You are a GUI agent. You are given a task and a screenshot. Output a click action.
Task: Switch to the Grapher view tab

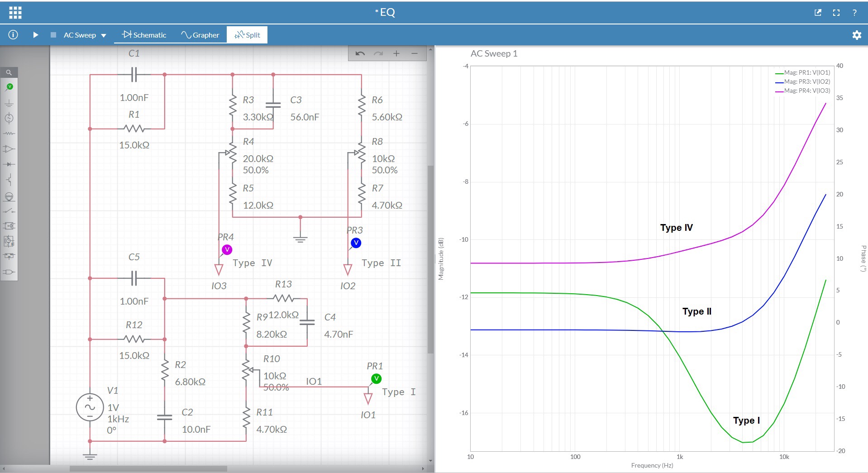200,35
